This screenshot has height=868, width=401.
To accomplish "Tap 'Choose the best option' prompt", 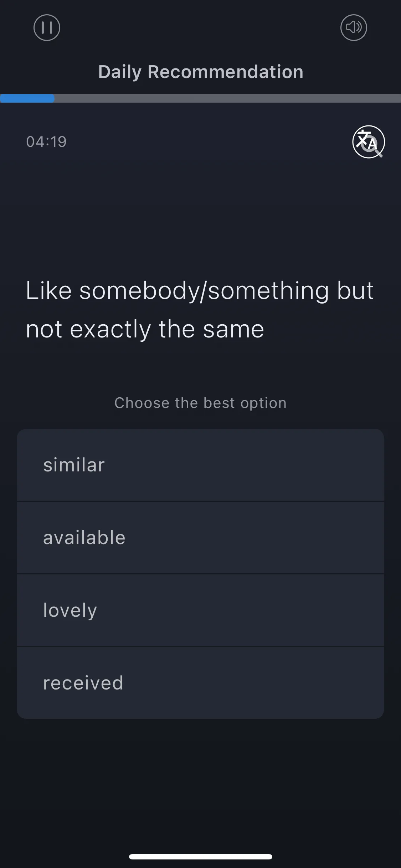I will [201, 403].
